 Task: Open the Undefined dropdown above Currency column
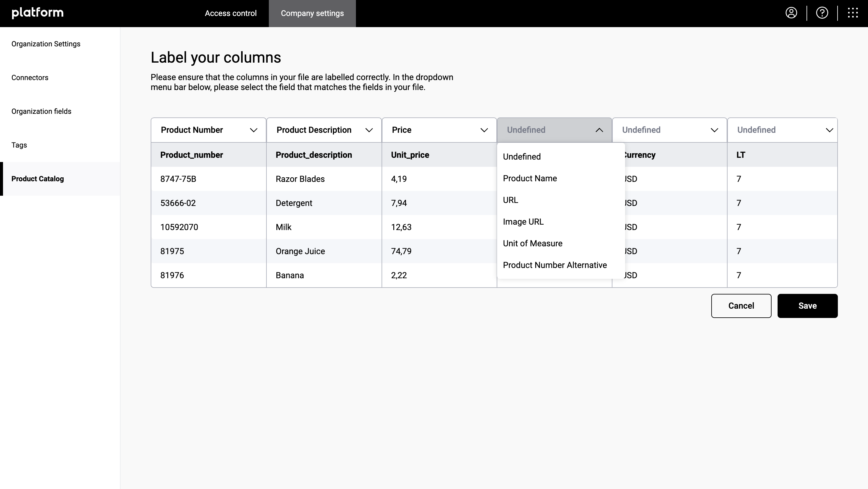[669, 130]
